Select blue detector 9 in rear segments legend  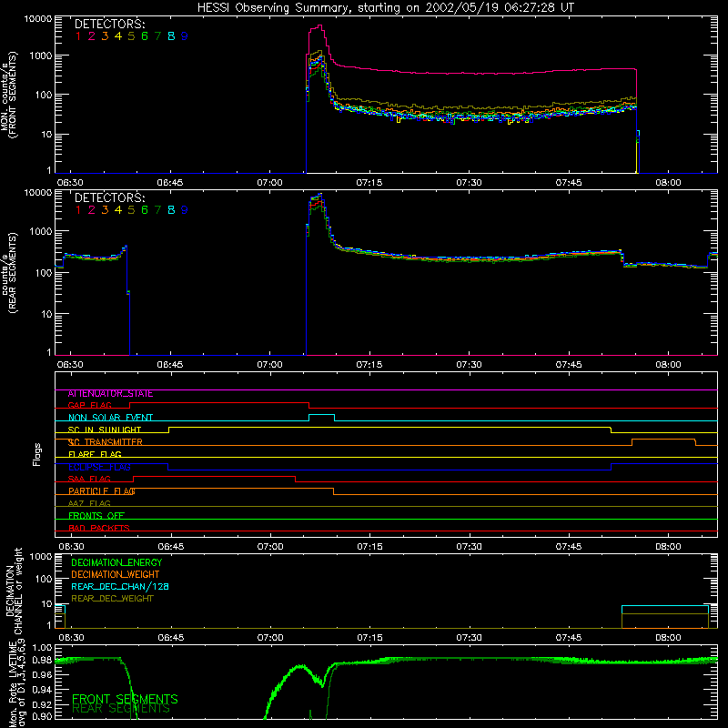(x=185, y=210)
